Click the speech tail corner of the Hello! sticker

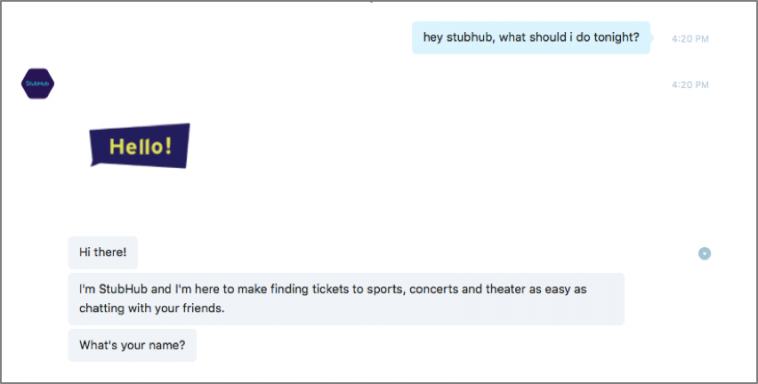pyautogui.click(x=95, y=165)
